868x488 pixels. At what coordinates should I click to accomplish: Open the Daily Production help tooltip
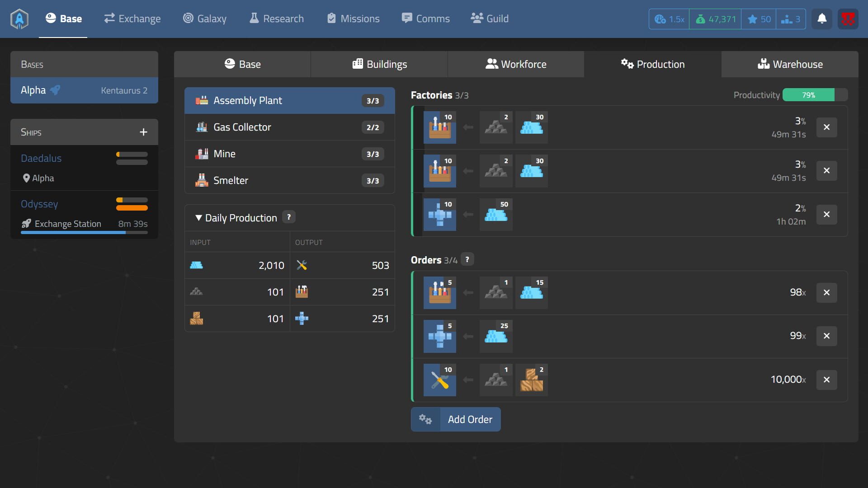tap(289, 217)
